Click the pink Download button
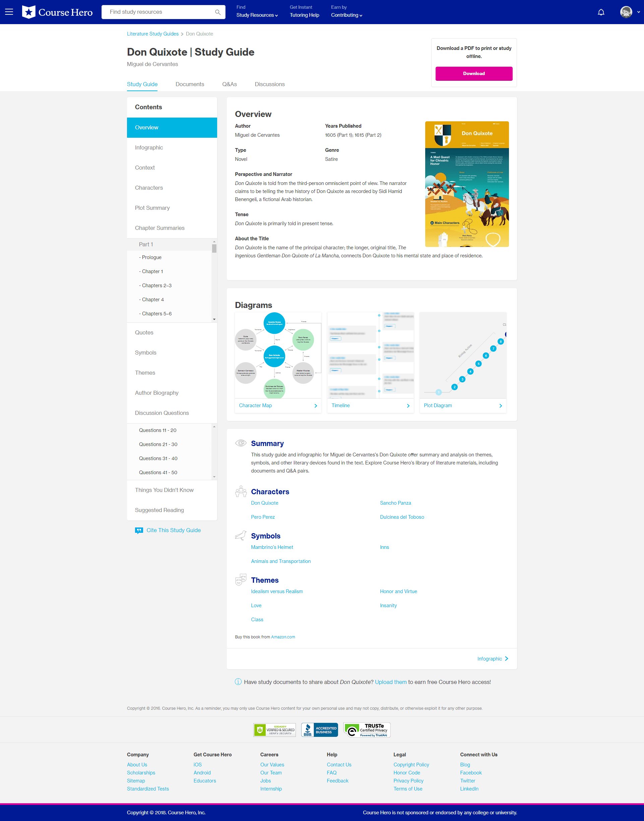 (474, 73)
